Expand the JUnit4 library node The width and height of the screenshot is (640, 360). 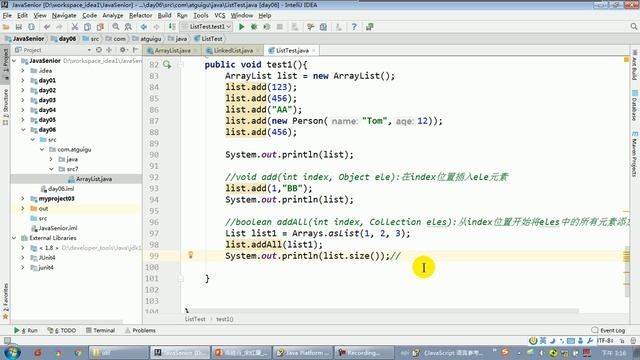point(23,258)
